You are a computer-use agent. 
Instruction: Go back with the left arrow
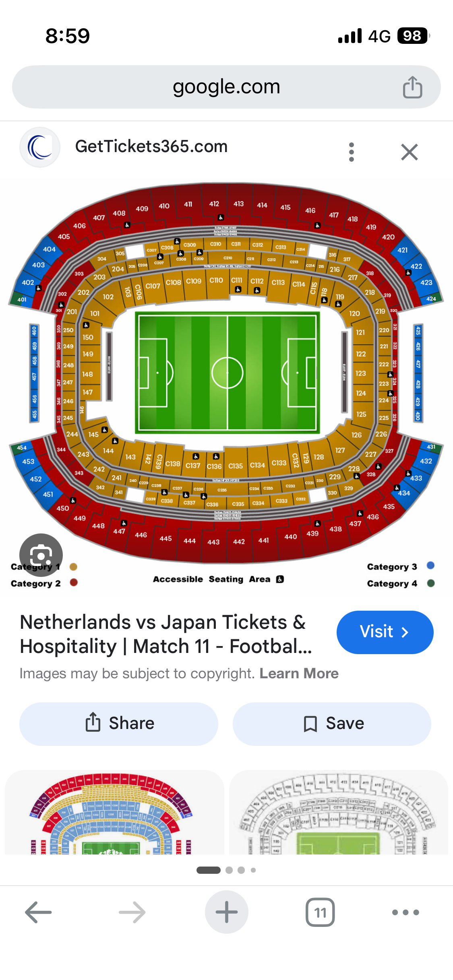point(38,912)
